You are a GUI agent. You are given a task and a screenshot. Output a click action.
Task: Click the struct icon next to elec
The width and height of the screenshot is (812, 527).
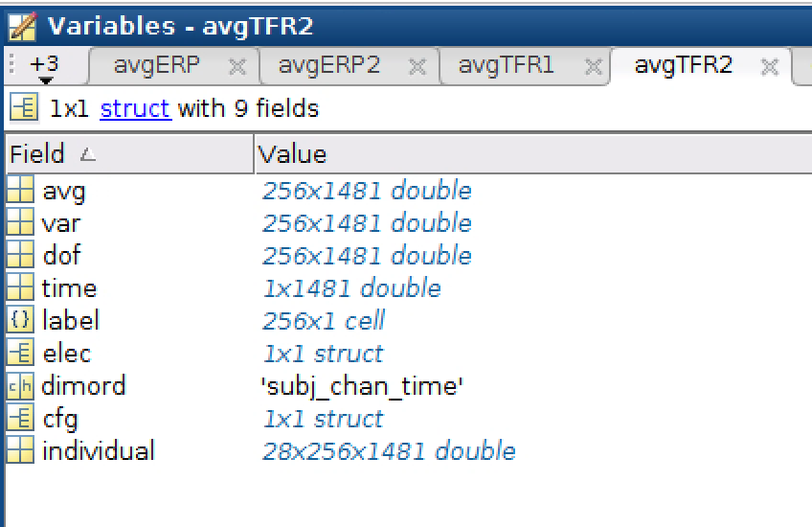[x=20, y=354]
